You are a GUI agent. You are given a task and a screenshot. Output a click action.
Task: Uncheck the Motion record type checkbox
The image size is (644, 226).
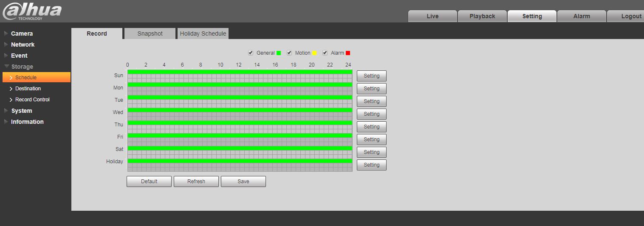coord(289,53)
